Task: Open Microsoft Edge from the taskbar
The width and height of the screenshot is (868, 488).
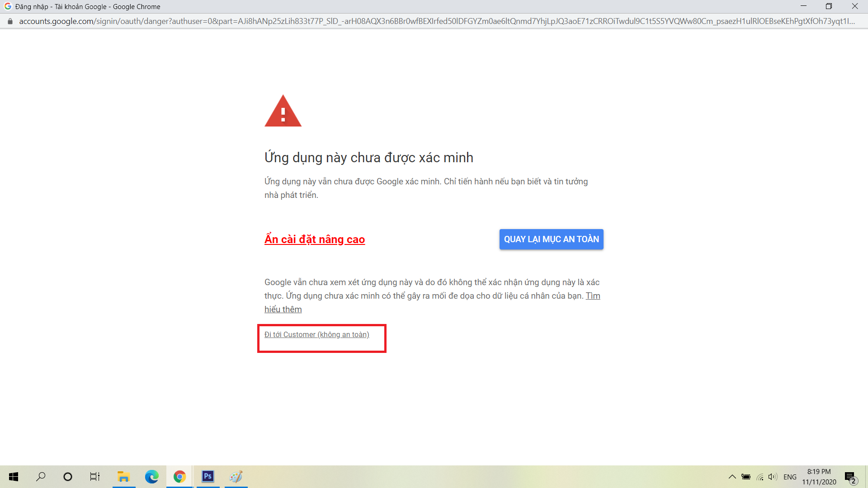Action: [x=151, y=477]
